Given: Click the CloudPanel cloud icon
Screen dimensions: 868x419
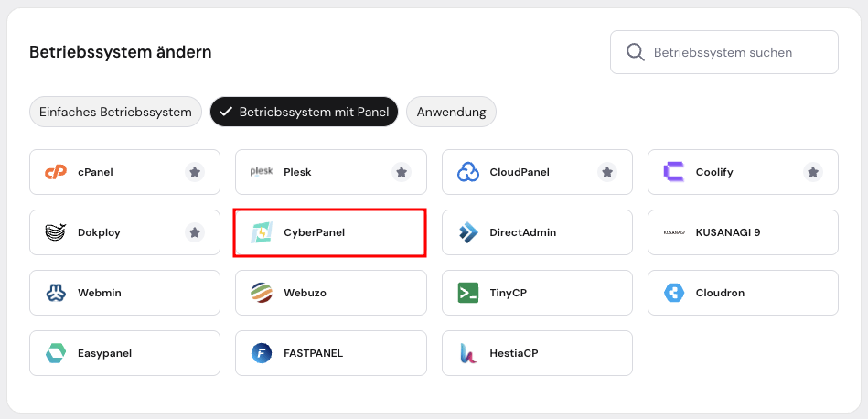Looking at the screenshot, I should (467, 172).
